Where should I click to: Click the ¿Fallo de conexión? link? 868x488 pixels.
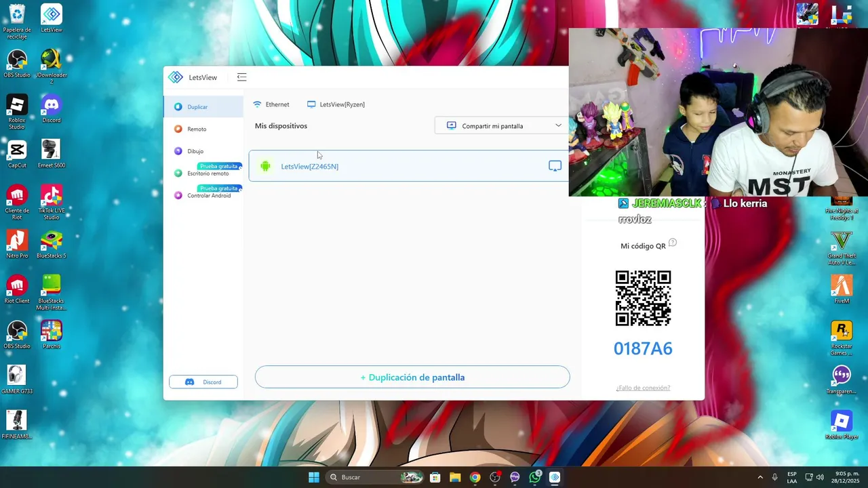click(x=643, y=388)
